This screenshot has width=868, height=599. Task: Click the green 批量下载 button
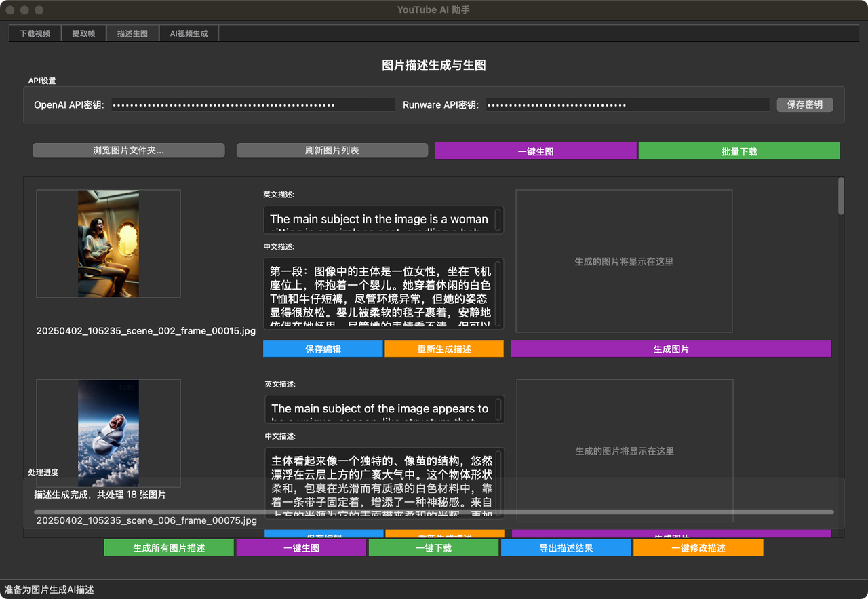(x=739, y=151)
